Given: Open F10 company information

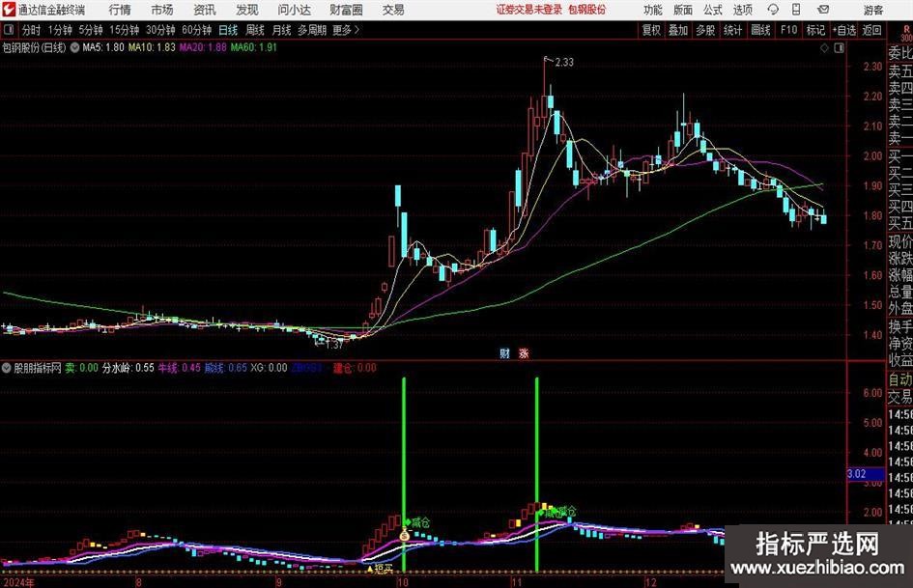Looking at the screenshot, I should coord(789,30).
